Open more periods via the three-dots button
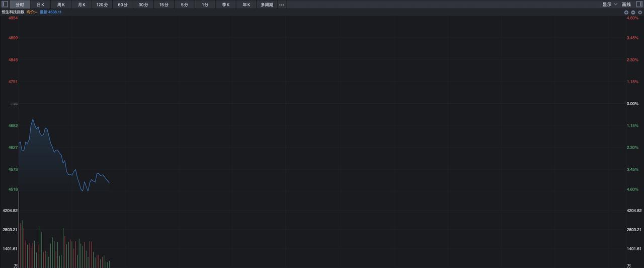644x268 pixels. pyautogui.click(x=282, y=5)
